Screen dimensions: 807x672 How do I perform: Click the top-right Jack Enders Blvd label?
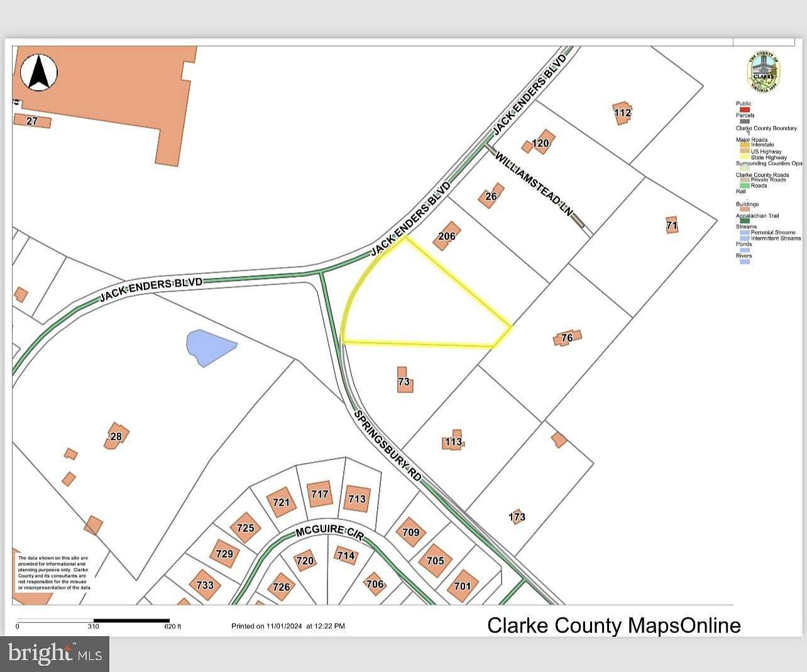530,93
